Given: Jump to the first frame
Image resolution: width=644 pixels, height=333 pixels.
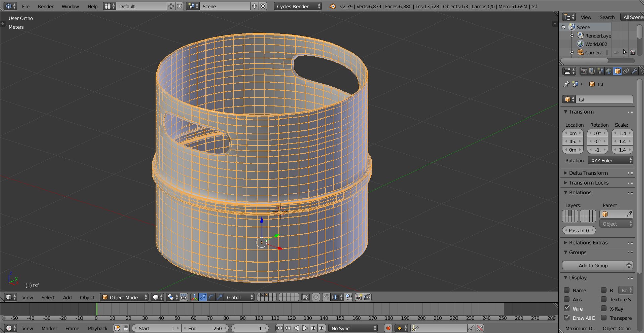Looking at the screenshot, I should (x=279, y=328).
